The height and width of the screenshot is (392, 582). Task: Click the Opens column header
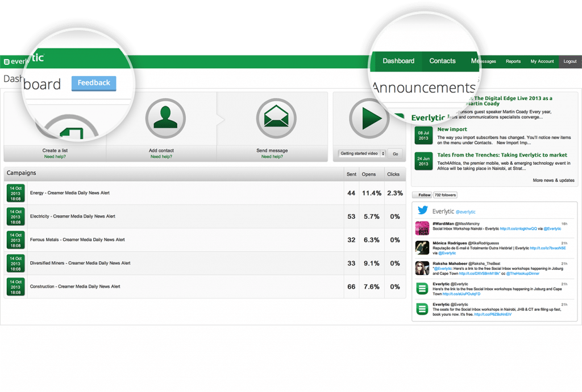368,174
